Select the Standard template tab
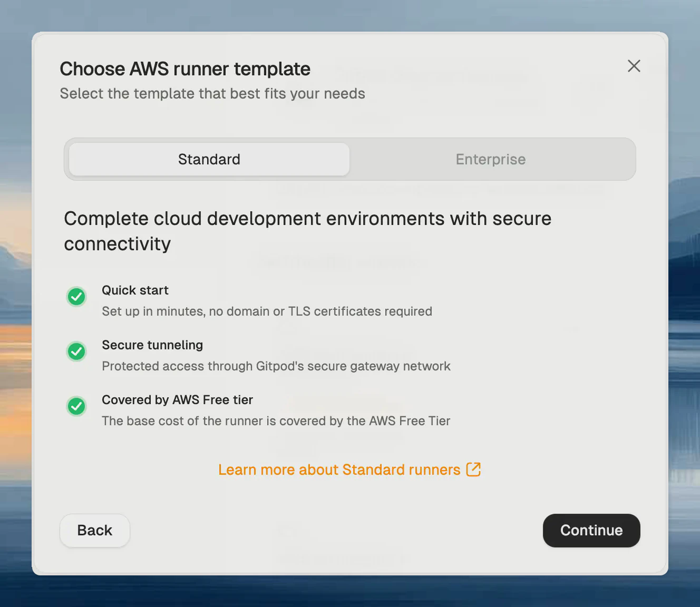 coord(209,159)
